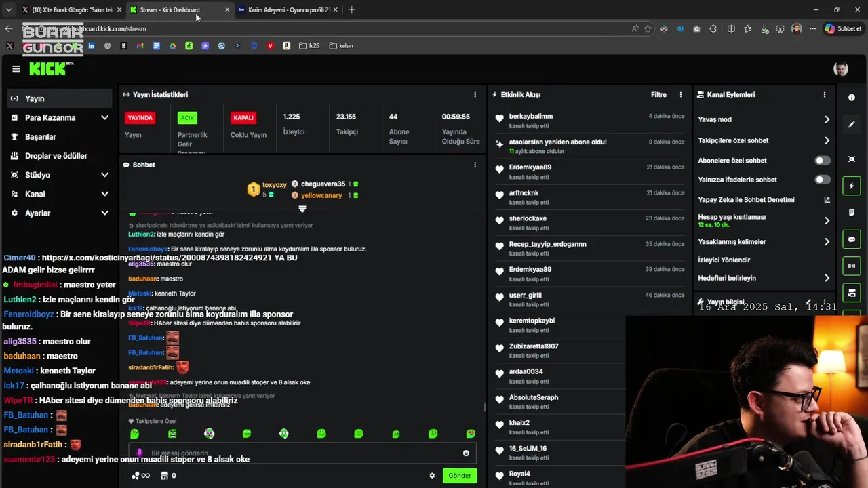The height and width of the screenshot is (488, 868).
Task: Open Takipçilere özel sohbet options arrow
Action: pyautogui.click(x=827, y=140)
